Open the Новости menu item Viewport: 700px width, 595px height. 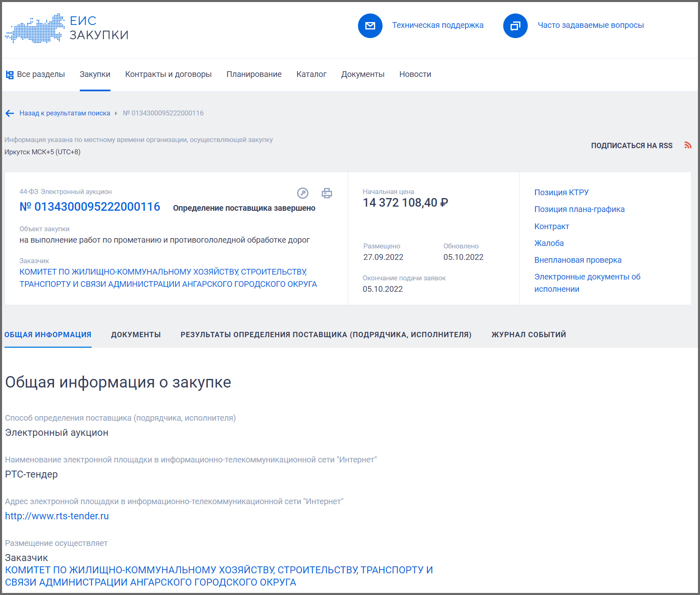[x=415, y=74]
